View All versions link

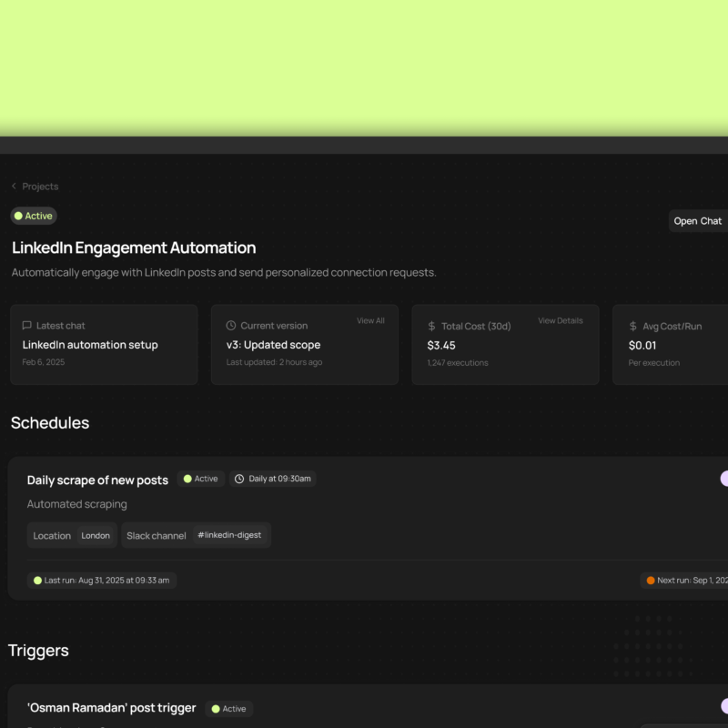click(370, 321)
